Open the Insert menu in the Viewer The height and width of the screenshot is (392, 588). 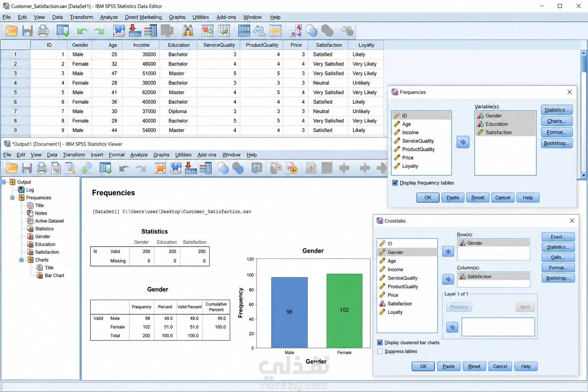click(97, 155)
